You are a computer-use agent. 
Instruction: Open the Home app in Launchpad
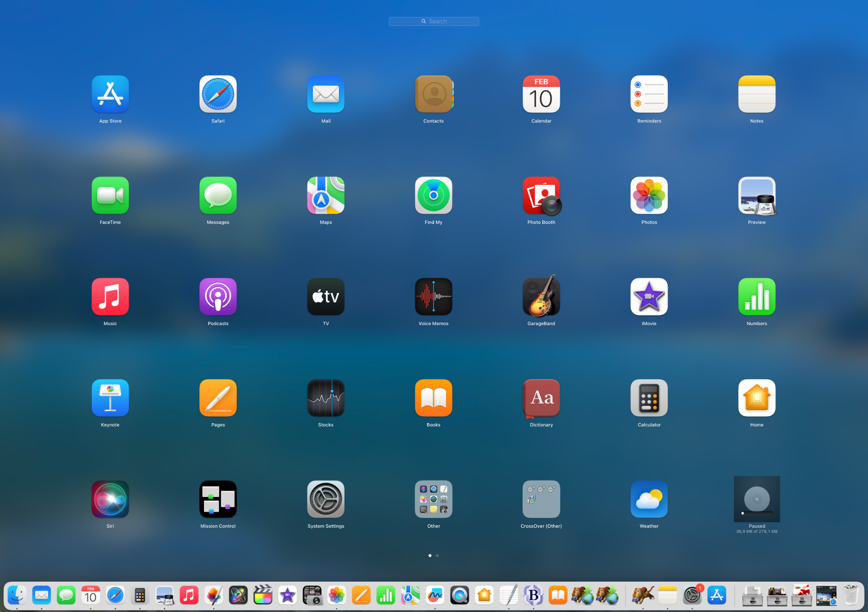(757, 398)
